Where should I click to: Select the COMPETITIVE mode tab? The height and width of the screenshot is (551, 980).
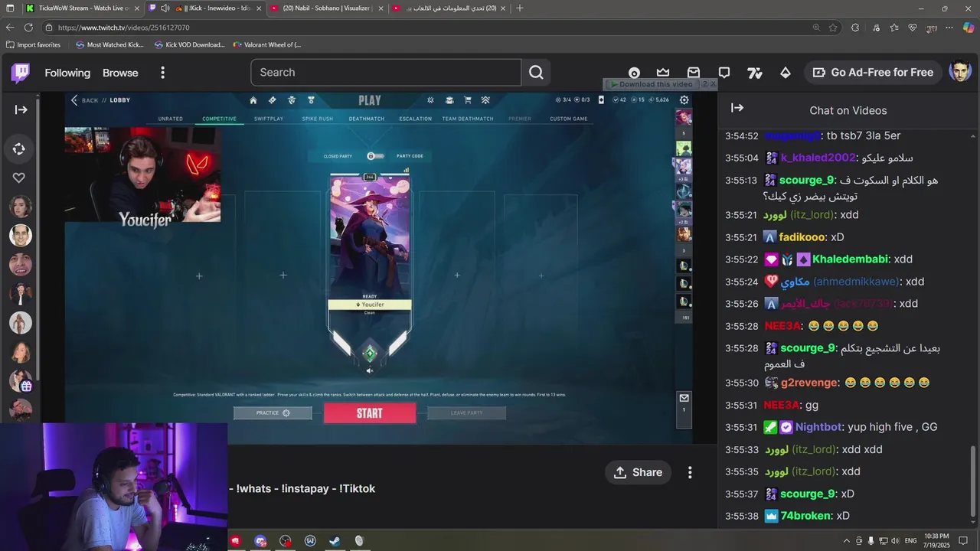pos(219,119)
